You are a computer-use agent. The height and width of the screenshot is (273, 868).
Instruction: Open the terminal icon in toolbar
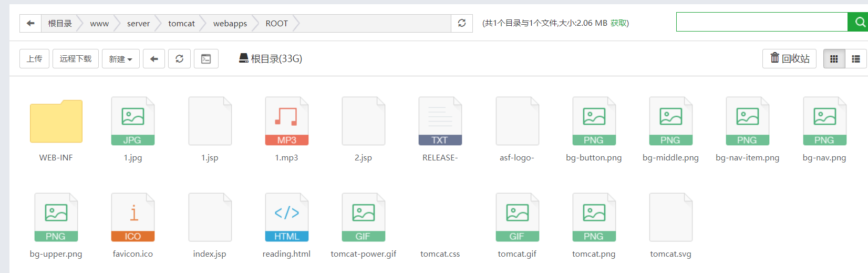tap(206, 59)
